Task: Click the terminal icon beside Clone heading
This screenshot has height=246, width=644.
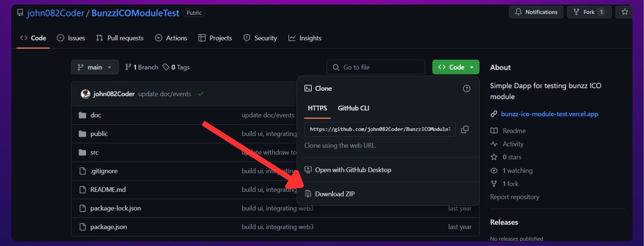Action: pos(308,89)
